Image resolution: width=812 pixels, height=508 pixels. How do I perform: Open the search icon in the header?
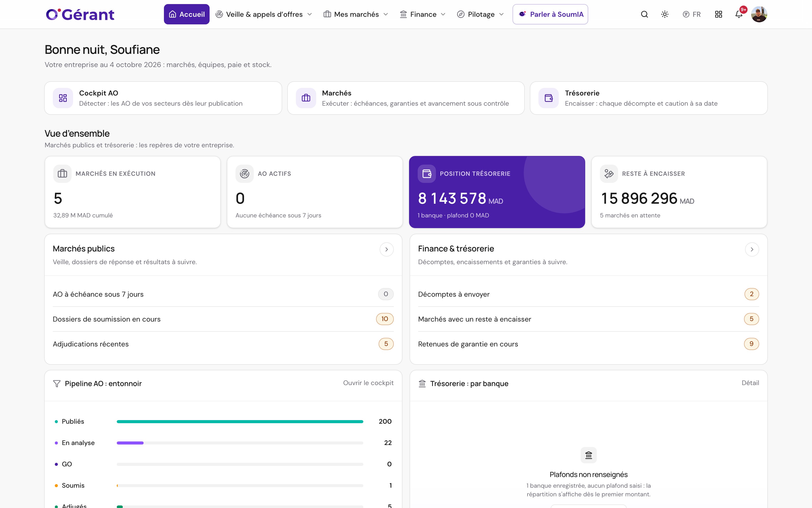pyautogui.click(x=644, y=14)
